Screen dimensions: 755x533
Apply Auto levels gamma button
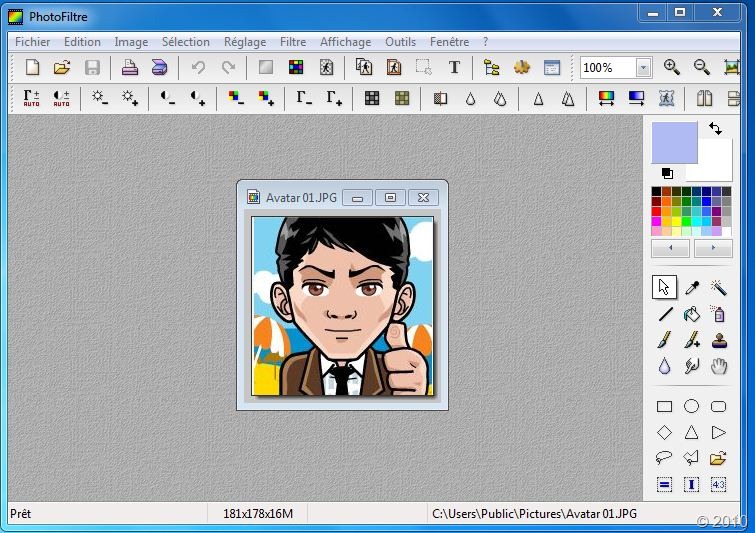[31, 98]
